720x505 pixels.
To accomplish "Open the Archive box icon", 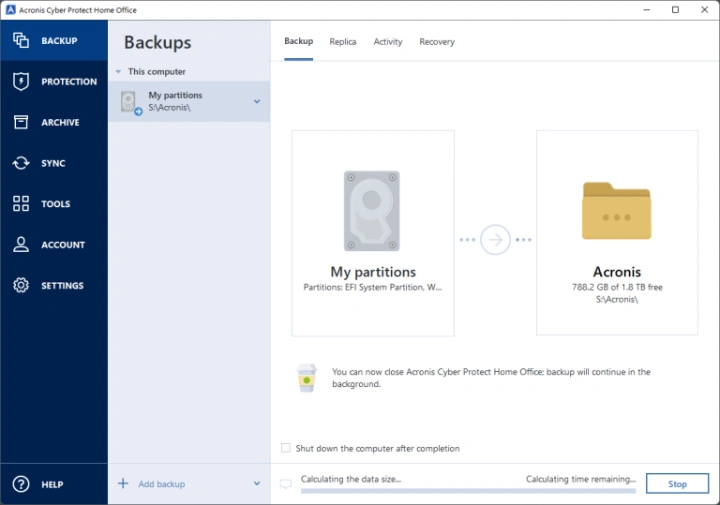I will point(21,122).
